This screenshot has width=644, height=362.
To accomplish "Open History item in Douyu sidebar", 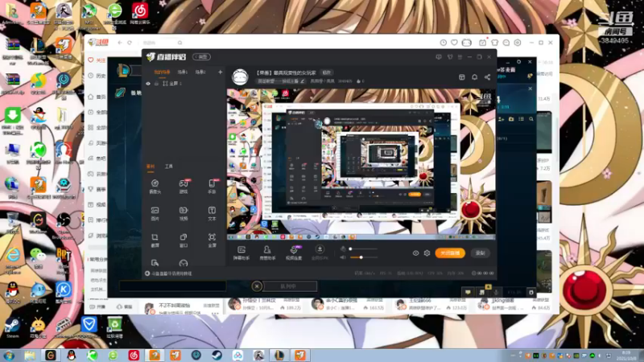I will pos(97,76).
